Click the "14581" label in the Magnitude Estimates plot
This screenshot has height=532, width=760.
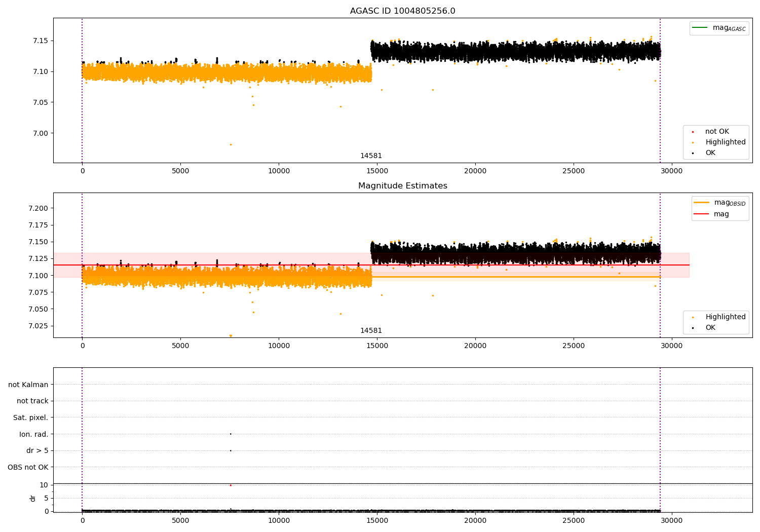tap(371, 331)
